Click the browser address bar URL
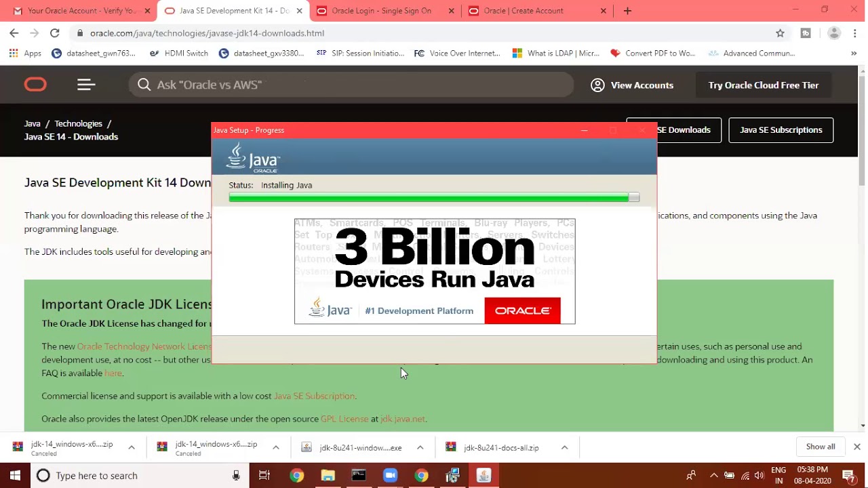 coord(207,33)
